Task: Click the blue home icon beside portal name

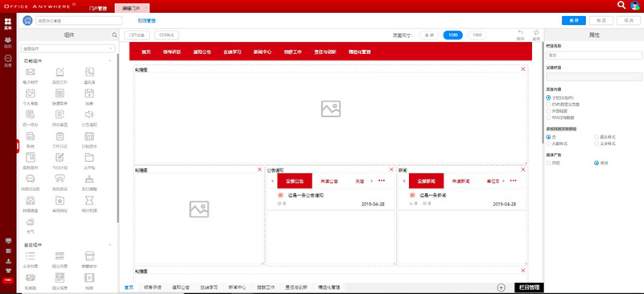Action: click(27, 21)
